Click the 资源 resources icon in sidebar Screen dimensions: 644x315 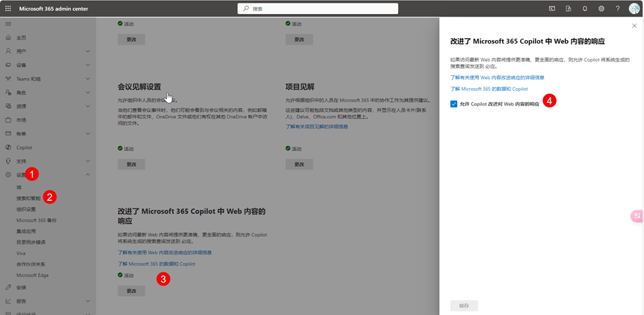[8, 106]
